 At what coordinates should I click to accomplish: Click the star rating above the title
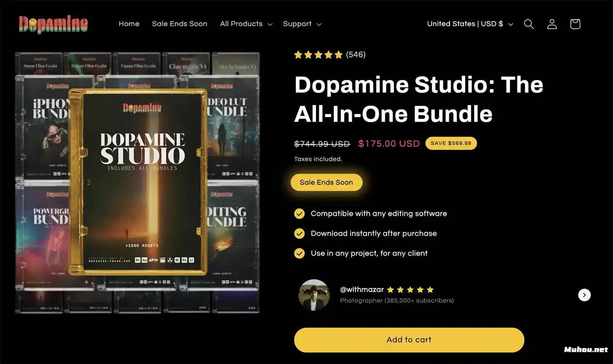(x=318, y=55)
